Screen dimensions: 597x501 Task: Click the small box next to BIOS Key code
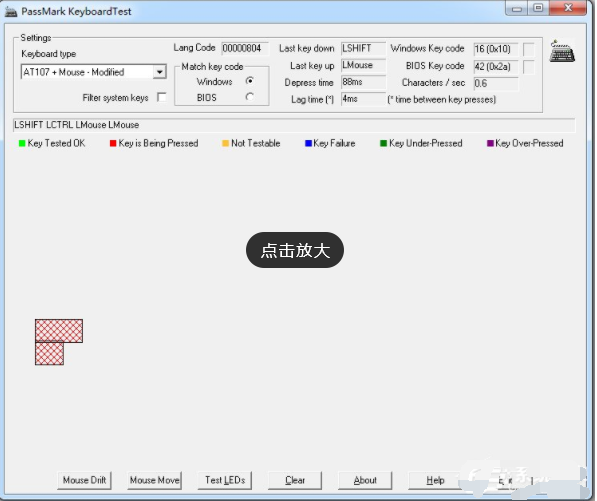click(528, 67)
